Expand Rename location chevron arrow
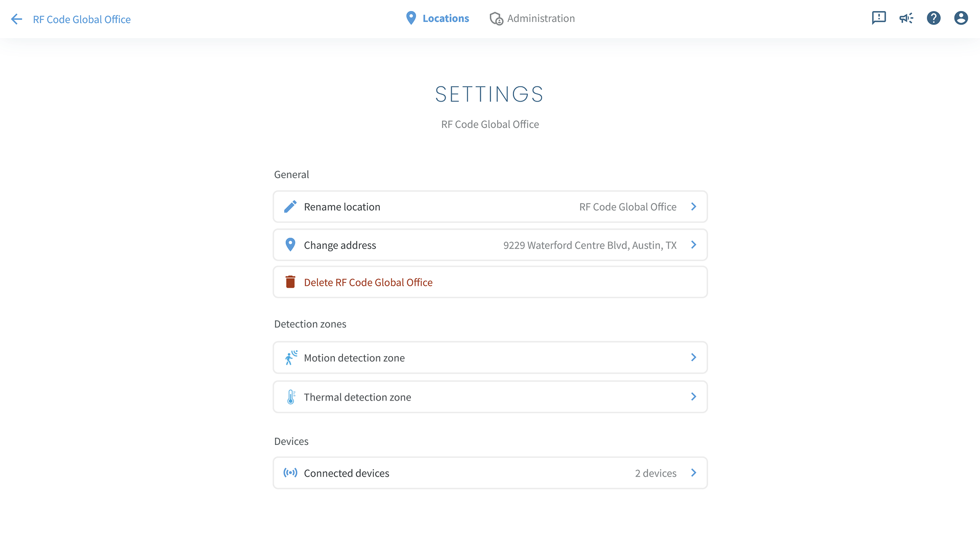980x551 pixels. (693, 207)
